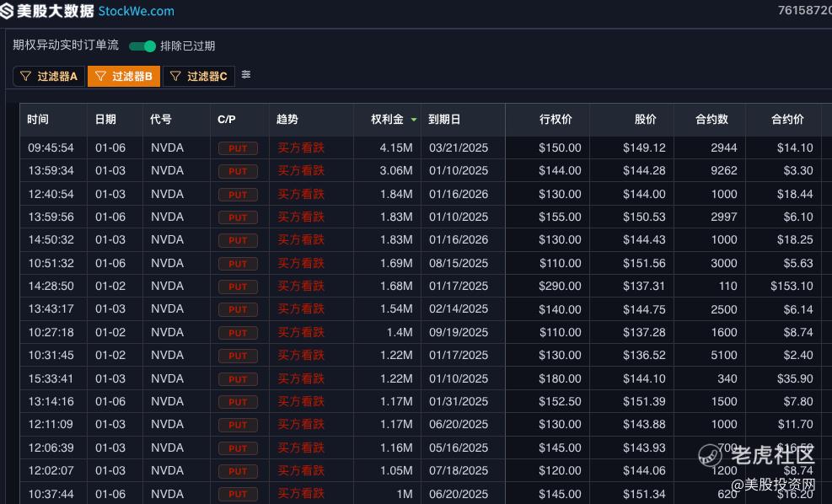Click the PUT badge in the 12:06:39 row

238,448
